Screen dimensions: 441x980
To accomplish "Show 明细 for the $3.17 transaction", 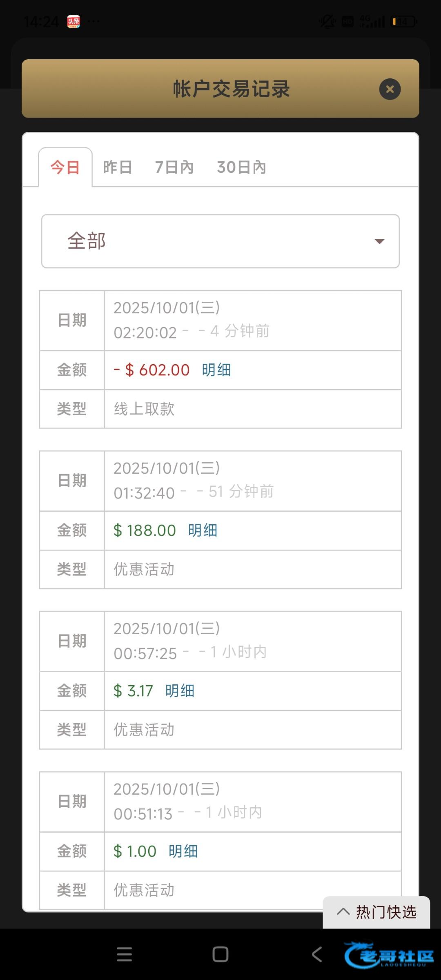I will (x=180, y=691).
